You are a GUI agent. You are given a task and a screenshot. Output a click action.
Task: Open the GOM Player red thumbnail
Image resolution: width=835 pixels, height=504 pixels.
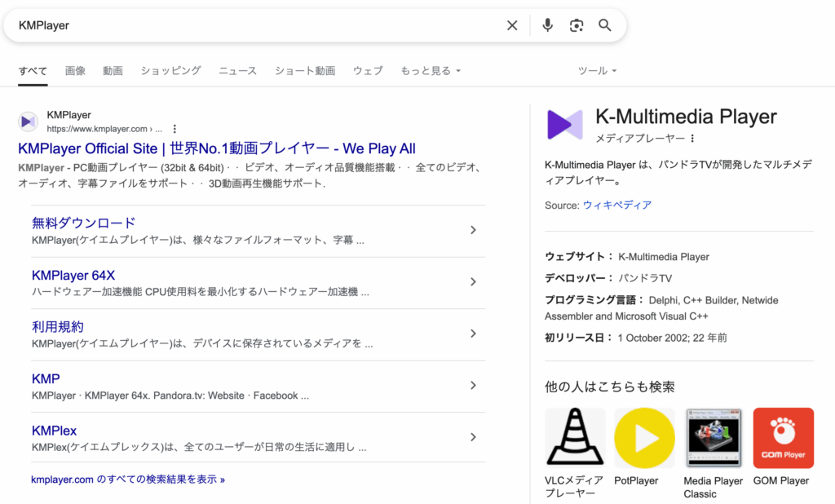[784, 437]
